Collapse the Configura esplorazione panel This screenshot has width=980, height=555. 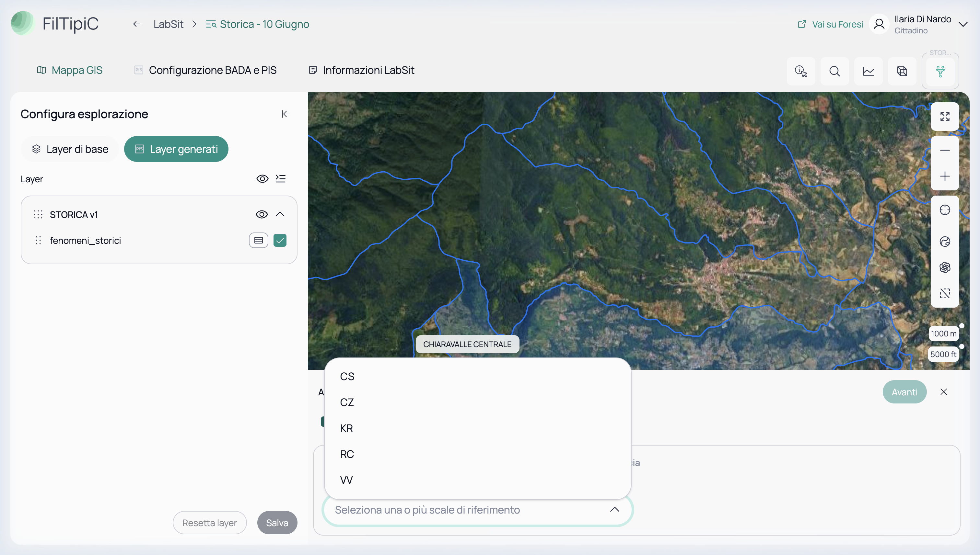[x=286, y=114]
